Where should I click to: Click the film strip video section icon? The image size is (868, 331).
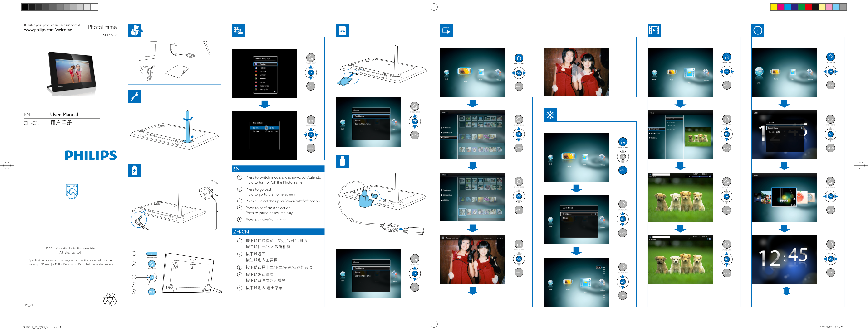654,30
